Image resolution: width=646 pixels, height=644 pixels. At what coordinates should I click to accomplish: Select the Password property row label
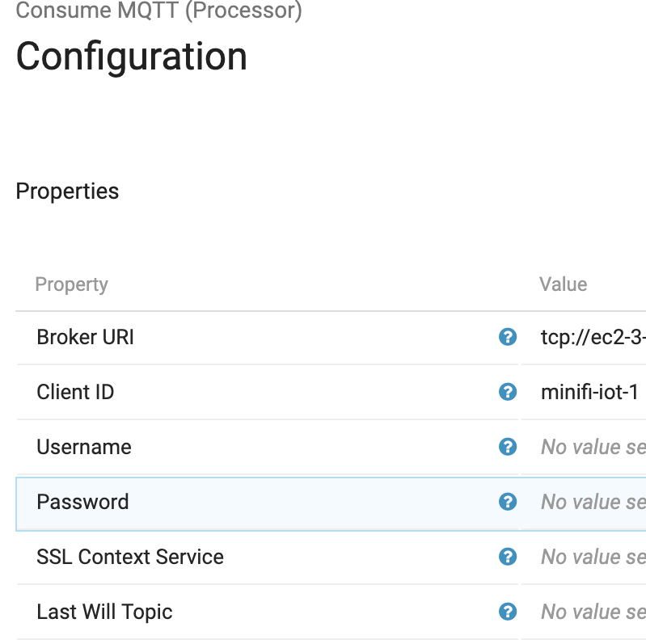coord(82,502)
